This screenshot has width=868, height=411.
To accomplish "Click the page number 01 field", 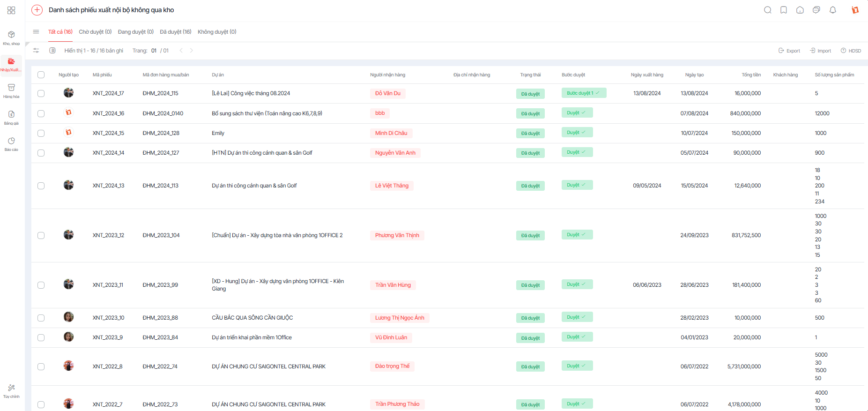I will [154, 51].
